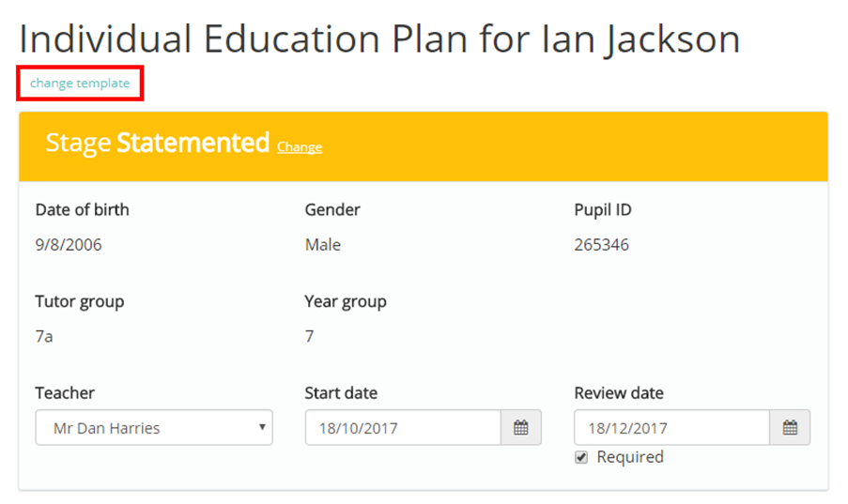This screenshot has height=504, width=848.
Task: Click into the Review date field 18/12/2017
Action: pyautogui.click(x=671, y=428)
